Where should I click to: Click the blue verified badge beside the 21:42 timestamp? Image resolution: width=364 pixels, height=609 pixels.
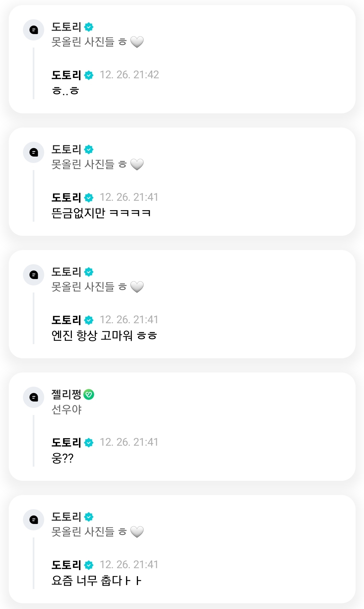(89, 75)
